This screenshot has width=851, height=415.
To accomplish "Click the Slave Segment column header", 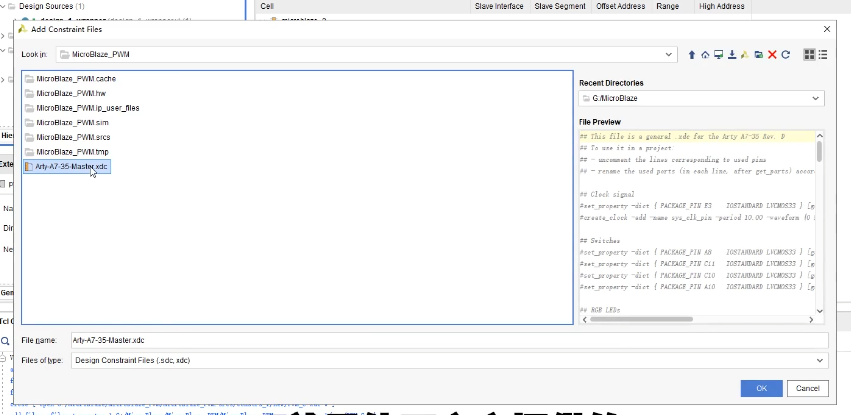I will coord(560,7).
